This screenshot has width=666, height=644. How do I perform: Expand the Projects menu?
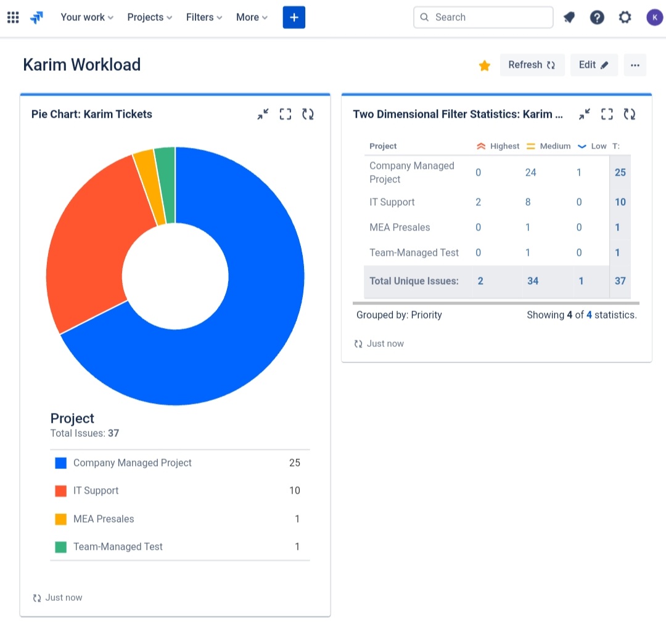(149, 17)
